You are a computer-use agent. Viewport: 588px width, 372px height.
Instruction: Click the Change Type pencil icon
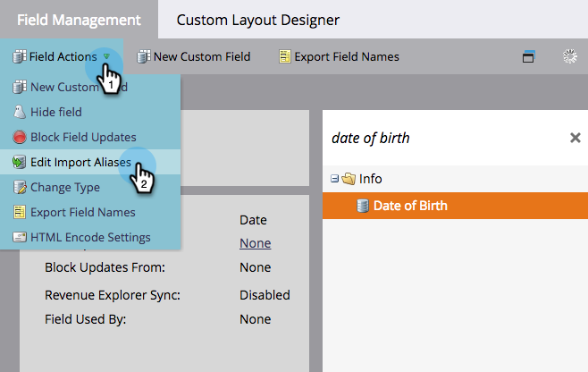click(x=19, y=187)
